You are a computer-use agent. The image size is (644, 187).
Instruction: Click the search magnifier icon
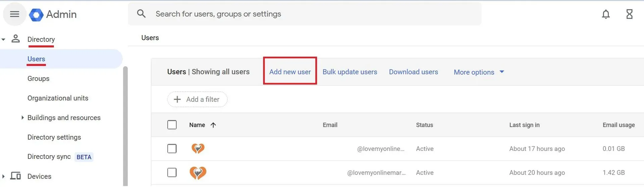(141, 14)
